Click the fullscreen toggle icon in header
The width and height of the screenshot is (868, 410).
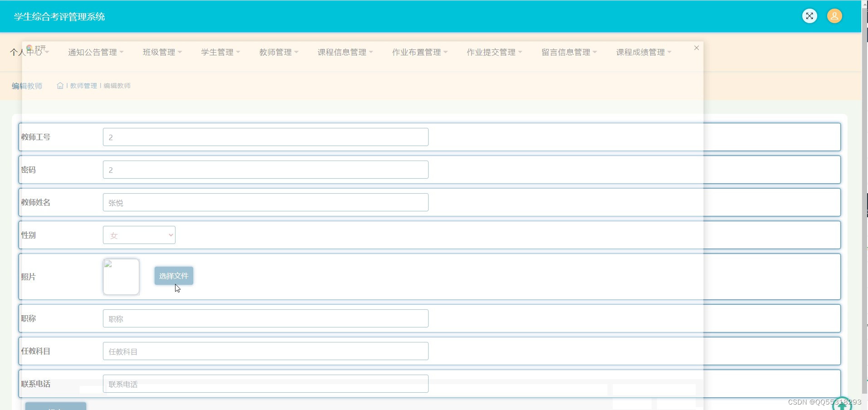[809, 16]
